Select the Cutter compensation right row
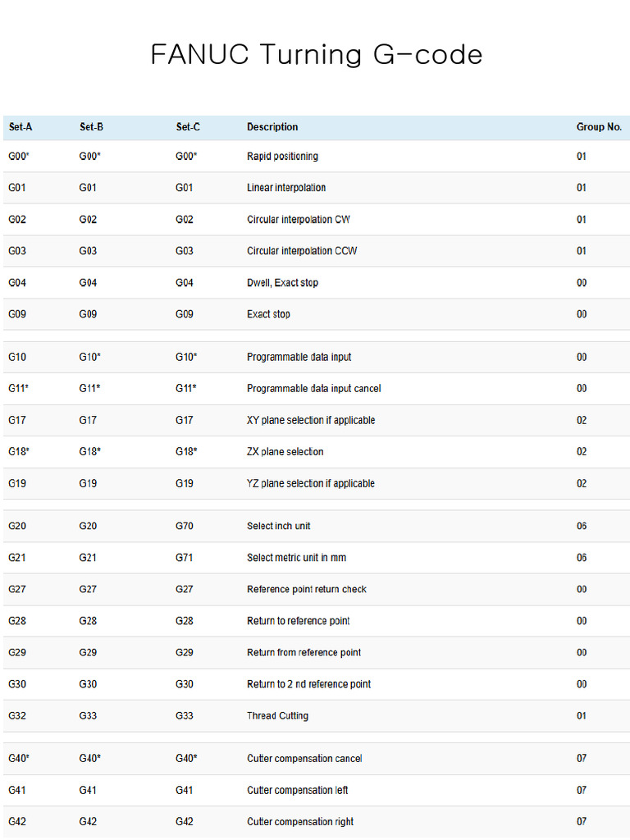The height and width of the screenshot is (840, 630). [x=317, y=822]
